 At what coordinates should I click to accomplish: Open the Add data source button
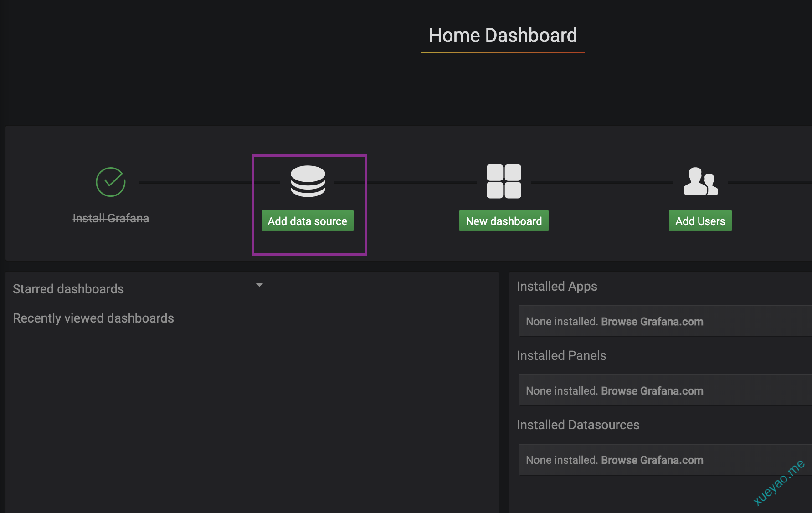click(x=308, y=221)
